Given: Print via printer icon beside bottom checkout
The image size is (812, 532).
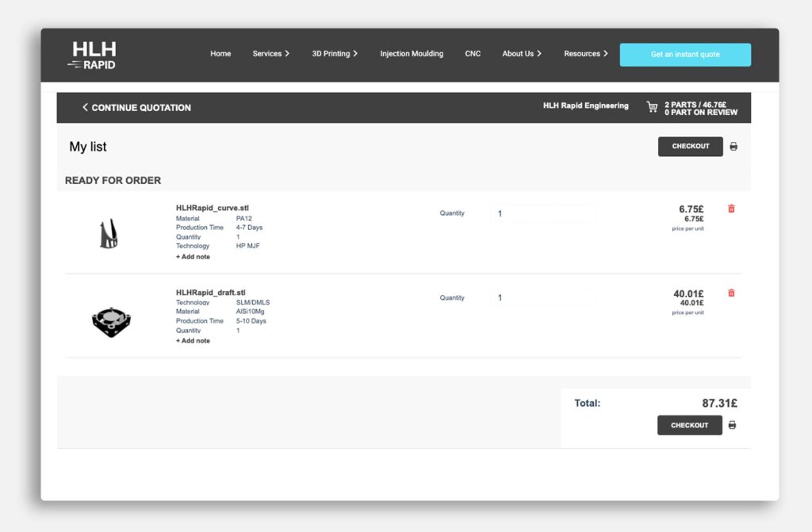Looking at the screenshot, I should pos(732,425).
